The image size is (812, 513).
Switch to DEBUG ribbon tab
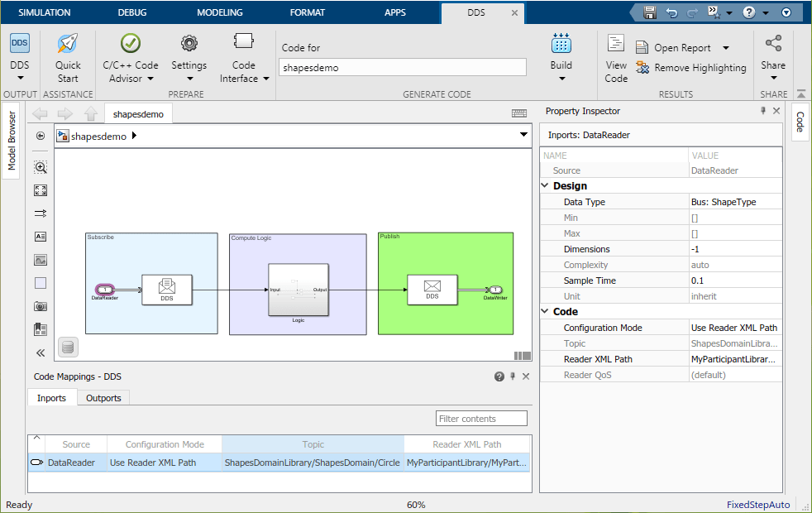click(x=132, y=12)
